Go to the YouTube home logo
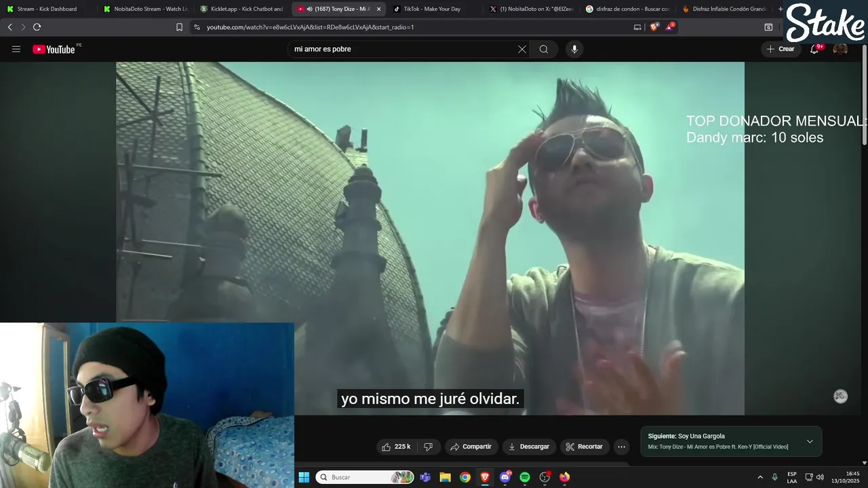868x488 pixels. pyautogui.click(x=54, y=49)
